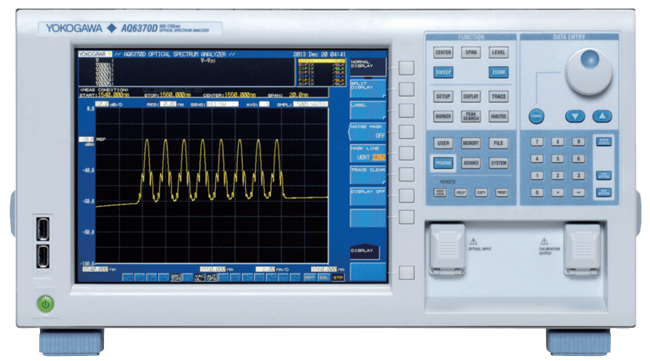650x361 pixels.
Task: Click the CALIBRATION OUTPUT connector cover
Action: coord(582,249)
